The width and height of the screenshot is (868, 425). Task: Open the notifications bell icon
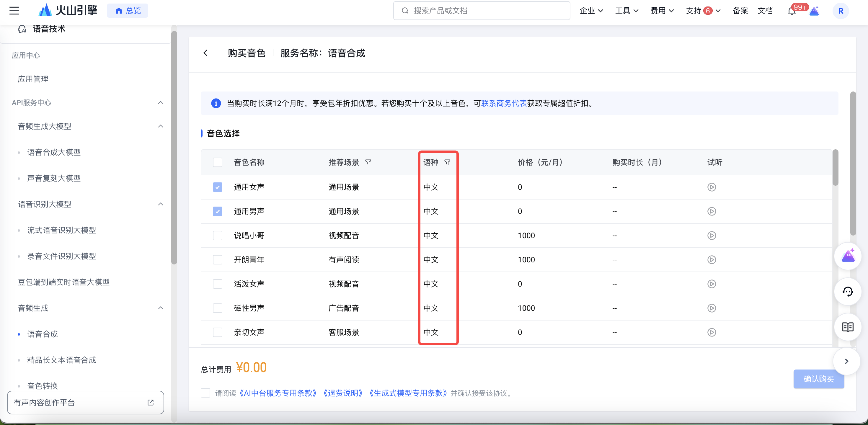792,11
